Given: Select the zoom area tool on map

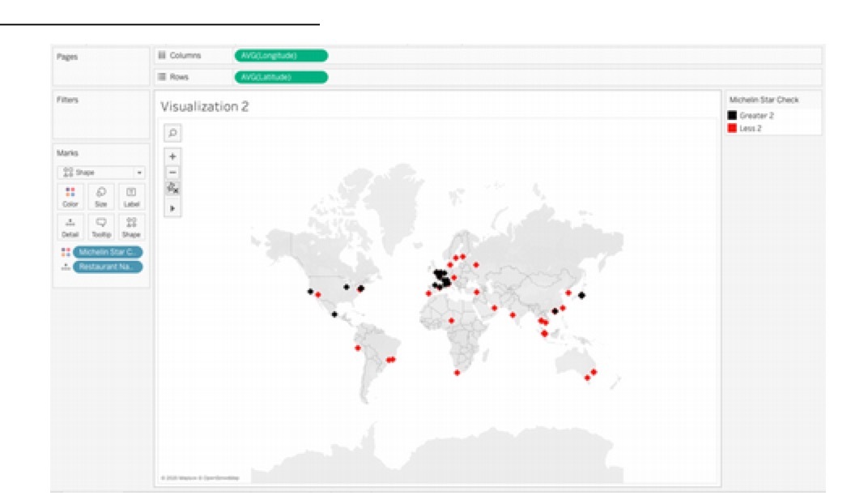Looking at the screenshot, I should 172,188.
